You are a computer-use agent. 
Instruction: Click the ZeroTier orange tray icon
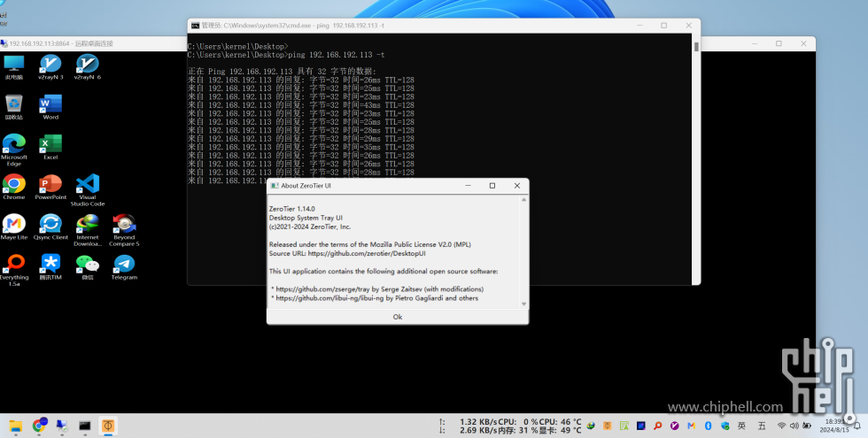tap(608, 426)
